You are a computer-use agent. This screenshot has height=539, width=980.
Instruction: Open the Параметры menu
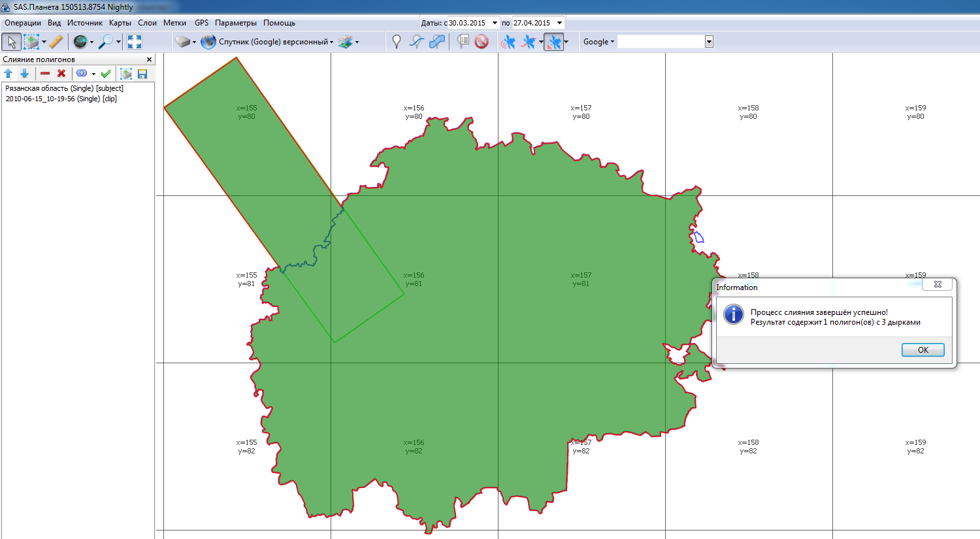click(235, 23)
